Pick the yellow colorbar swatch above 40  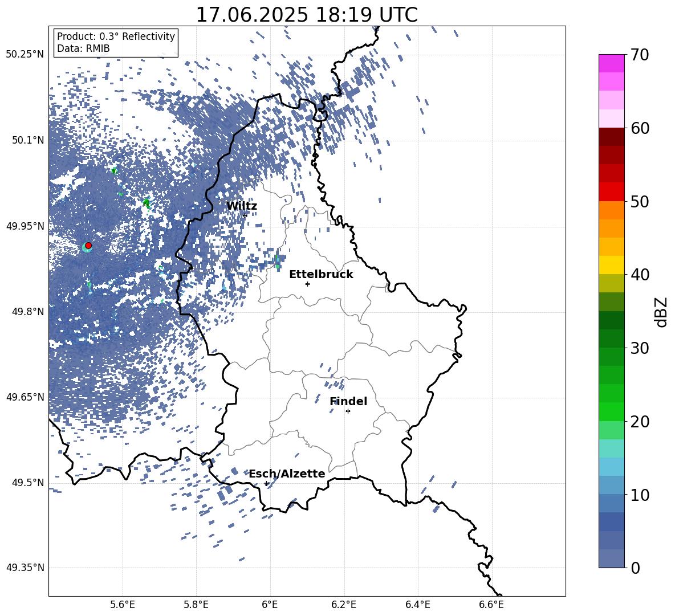(611, 265)
